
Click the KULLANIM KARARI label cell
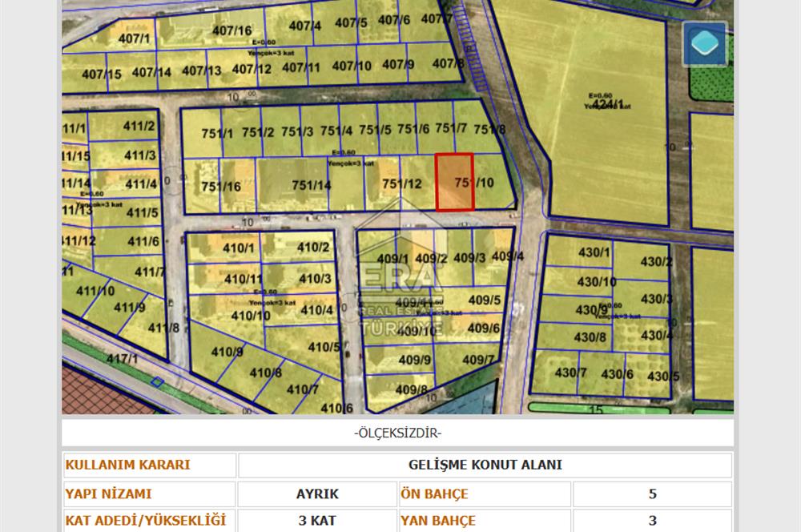coord(150,465)
